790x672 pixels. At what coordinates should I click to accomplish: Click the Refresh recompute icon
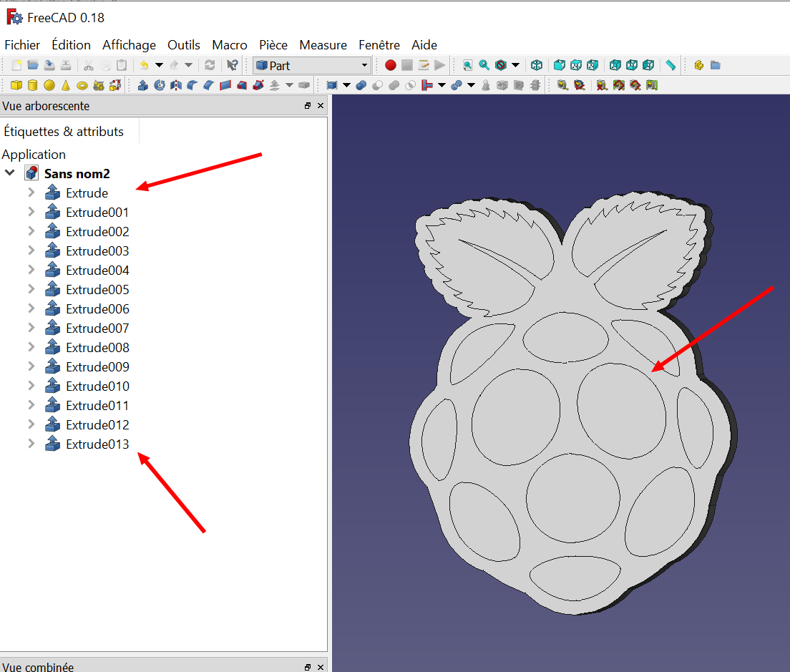pos(210,66)
